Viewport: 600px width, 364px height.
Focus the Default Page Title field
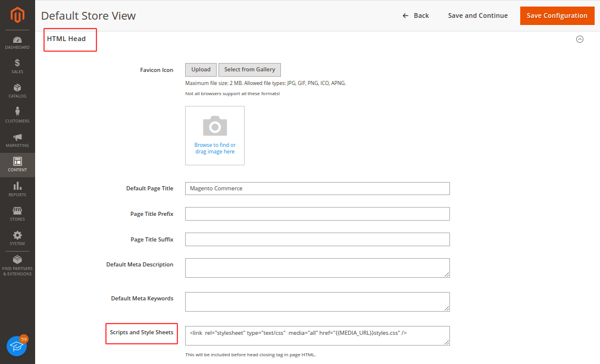point(317,189)
